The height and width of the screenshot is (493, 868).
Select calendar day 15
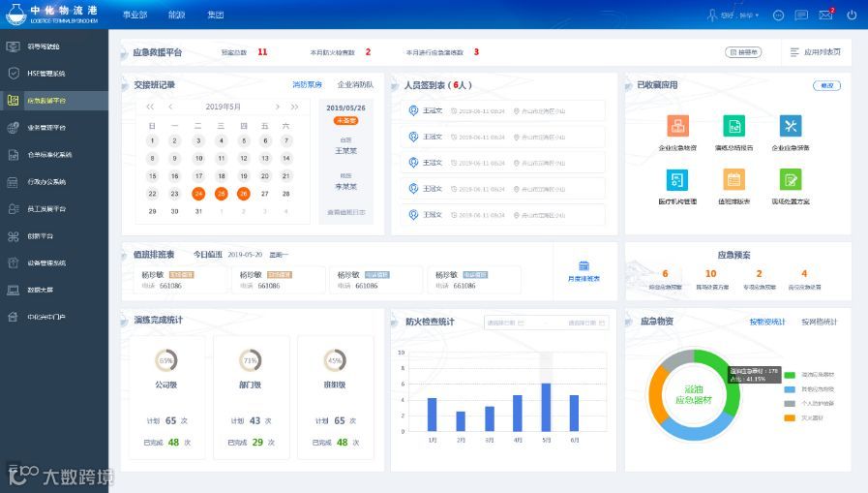pos(152,176)
